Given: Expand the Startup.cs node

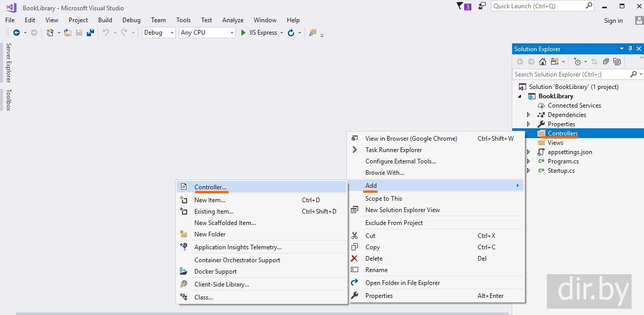Looking at the screenshot, I should click(528, 171).
